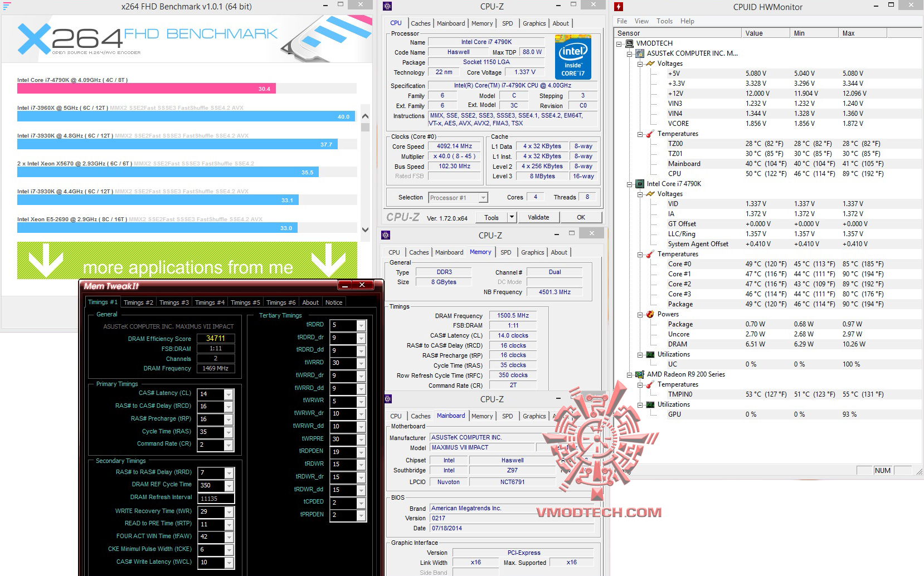Switch to Graphics tab in CPU-Z Memory window
This screenshot has width=924, height=576.
pos(533,252)
